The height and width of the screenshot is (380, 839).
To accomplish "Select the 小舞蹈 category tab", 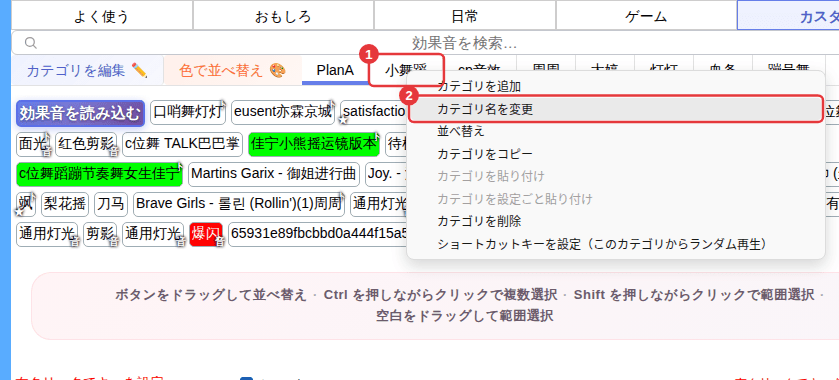I will click(x=406, y=70).
